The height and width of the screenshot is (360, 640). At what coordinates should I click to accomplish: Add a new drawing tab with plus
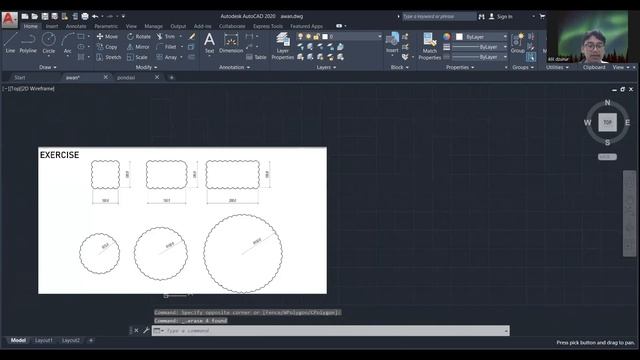(x=171, y=78)
